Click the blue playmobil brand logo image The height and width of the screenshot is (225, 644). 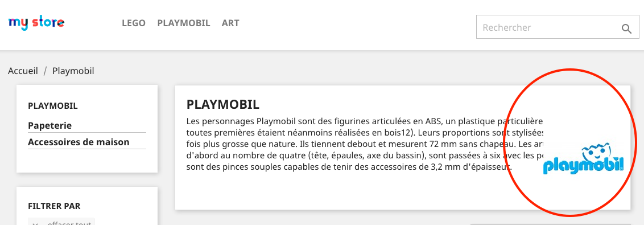tap(583, 159)
